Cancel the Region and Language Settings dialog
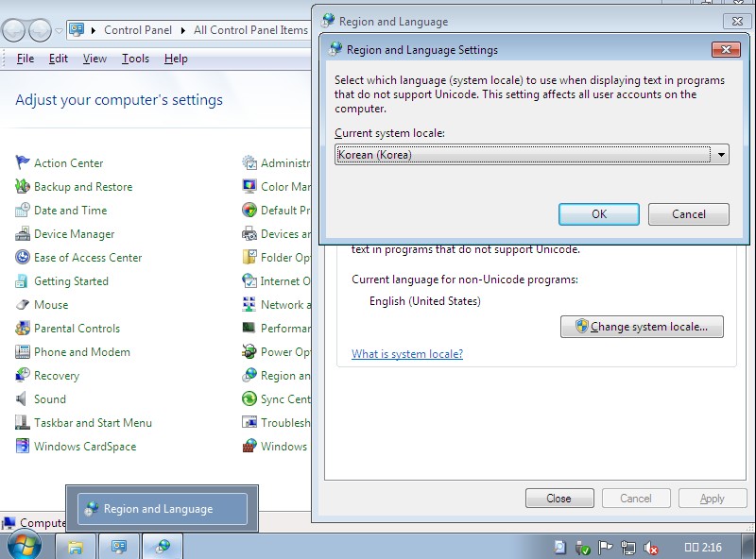The image size is (756, 559). [x=689, y=214]
